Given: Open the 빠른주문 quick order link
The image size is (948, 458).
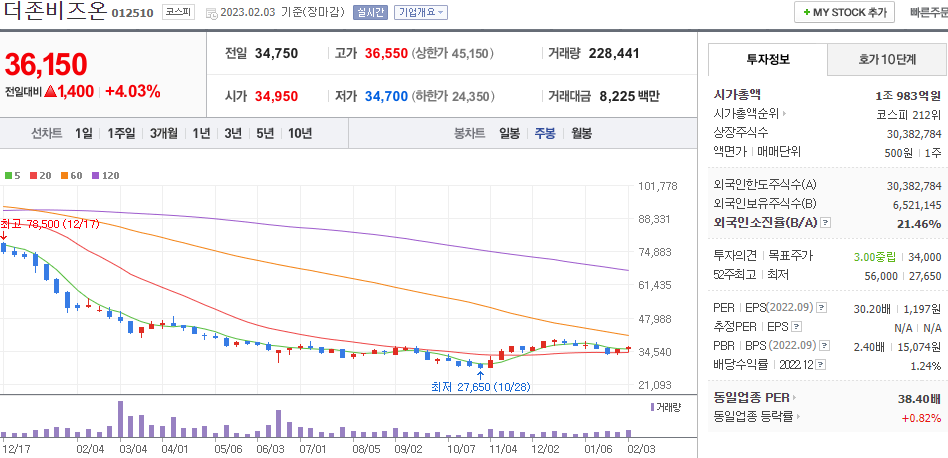Looking at the screenshot, I should [929, 12].
